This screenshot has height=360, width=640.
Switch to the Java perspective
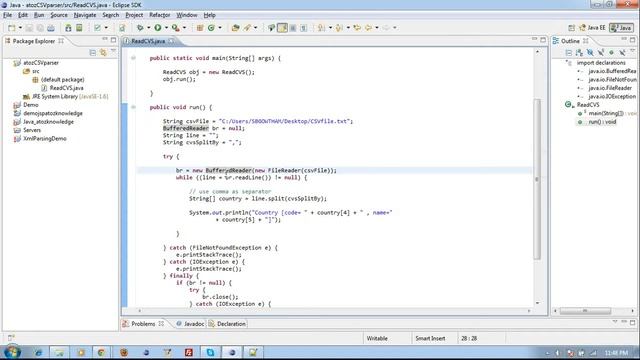tap(621, 28)
